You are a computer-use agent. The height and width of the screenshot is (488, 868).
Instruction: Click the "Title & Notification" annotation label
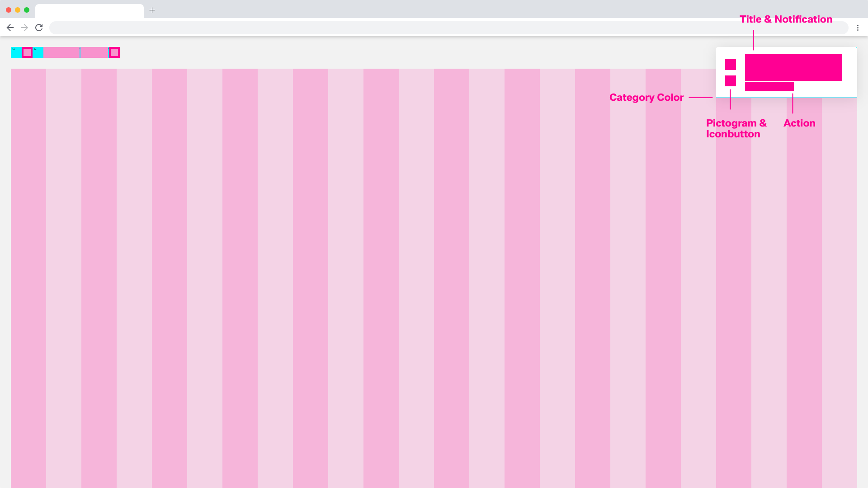(x=786, y=19)
